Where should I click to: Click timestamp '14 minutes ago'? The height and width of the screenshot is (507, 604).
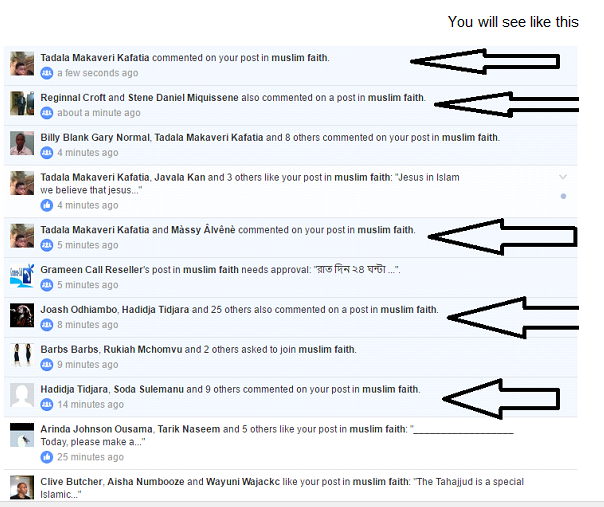[x=91, y=405]
